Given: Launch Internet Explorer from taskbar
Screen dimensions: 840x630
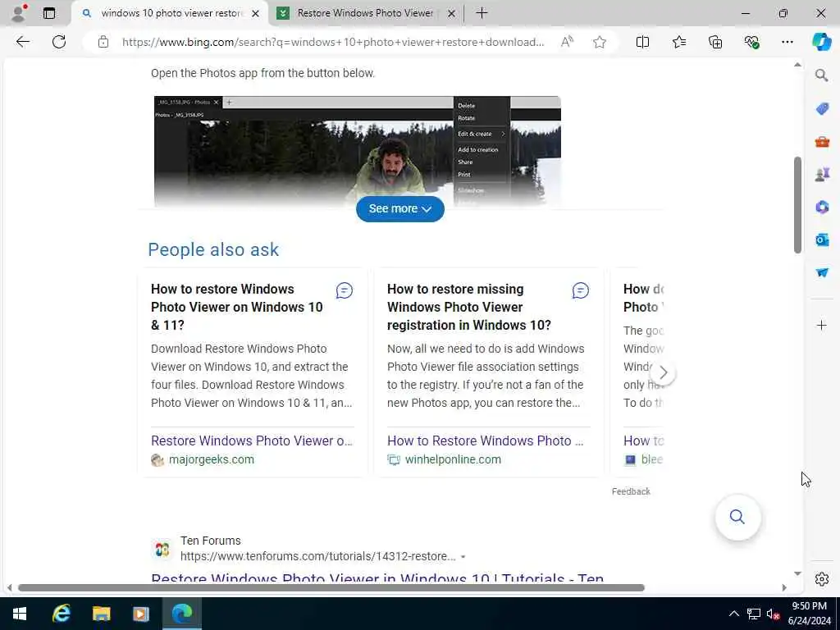Looking at the screenshot, I should pyautogui.click(x=61, y=614).
